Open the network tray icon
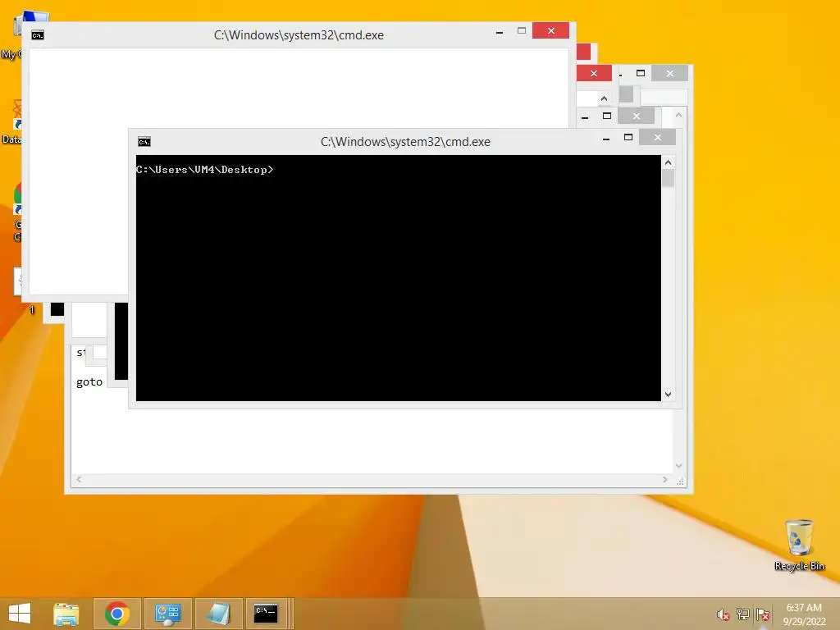The width and height of the screenshot is (840, 630). (x=742, y=614)
